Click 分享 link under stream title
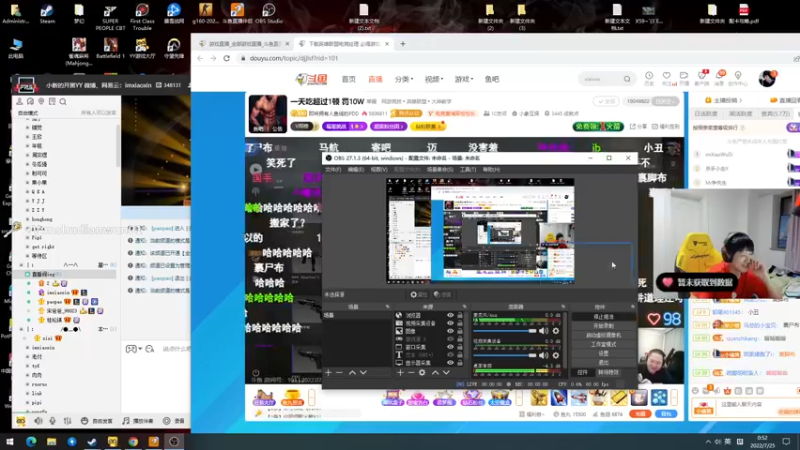Screen dimensions: 800x450 pos(638,126)
